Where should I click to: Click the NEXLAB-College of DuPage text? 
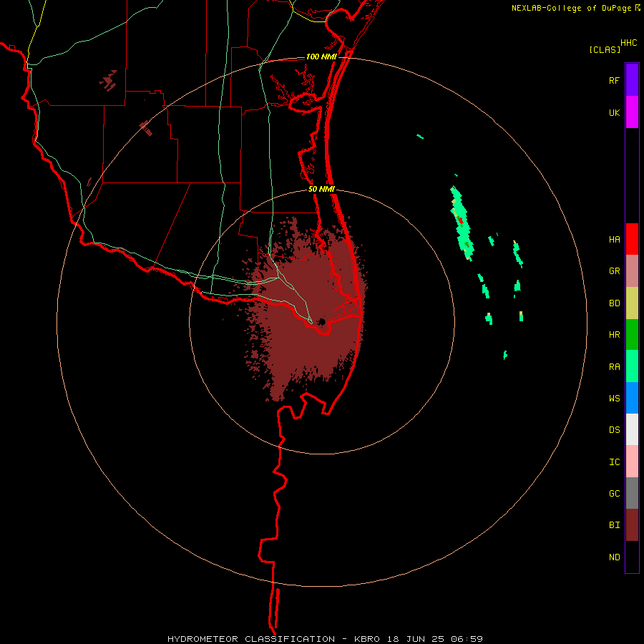pos(571,8)
